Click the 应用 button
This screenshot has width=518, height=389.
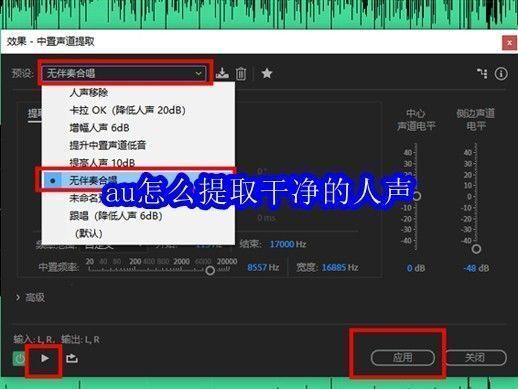403,358
